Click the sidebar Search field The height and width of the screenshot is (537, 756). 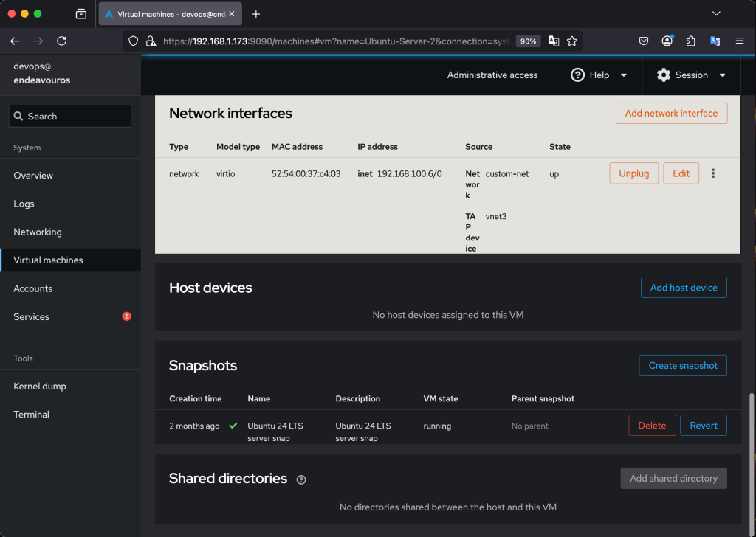(70, 117)
